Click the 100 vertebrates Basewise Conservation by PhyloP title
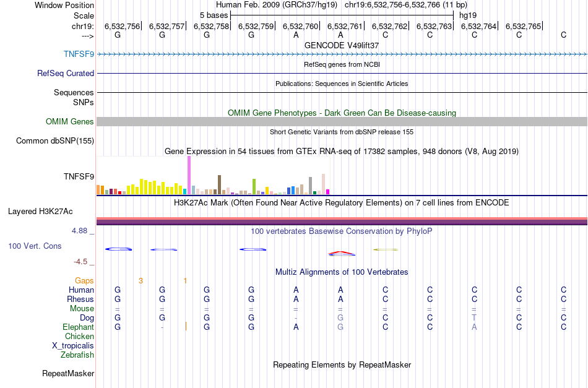588x388 pixels. [x=342, y=231]
